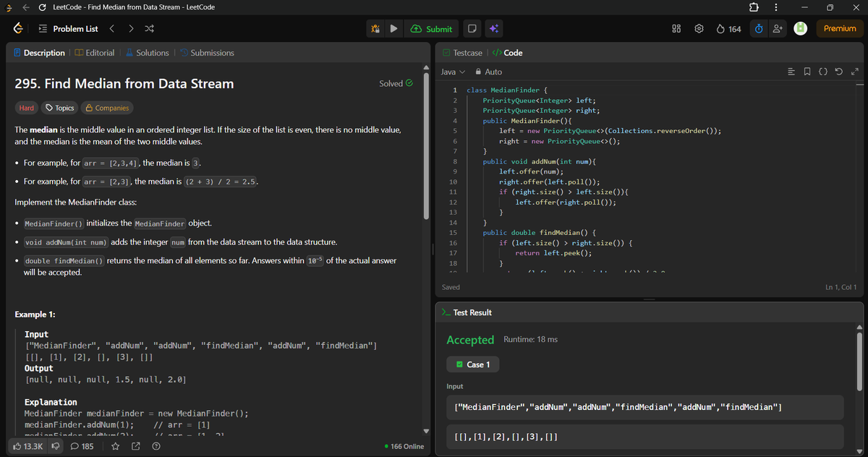Image resolution: width=868 pixels, height=457 pixels.
Task: Expand editor to fullscreen icon
Action: [855, 72]
